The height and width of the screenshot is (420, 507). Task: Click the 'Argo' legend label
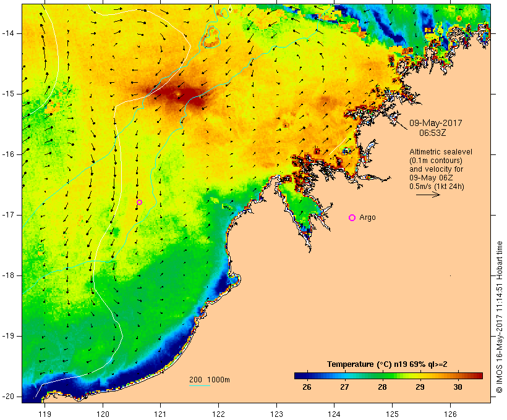[368, 217]
